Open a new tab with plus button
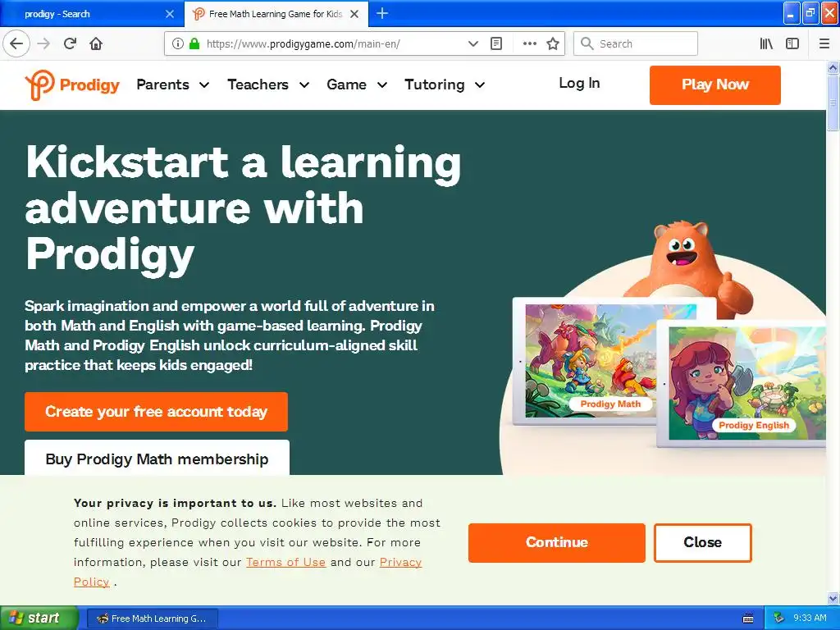Screen dimensions: 840x630 (382, 13)
